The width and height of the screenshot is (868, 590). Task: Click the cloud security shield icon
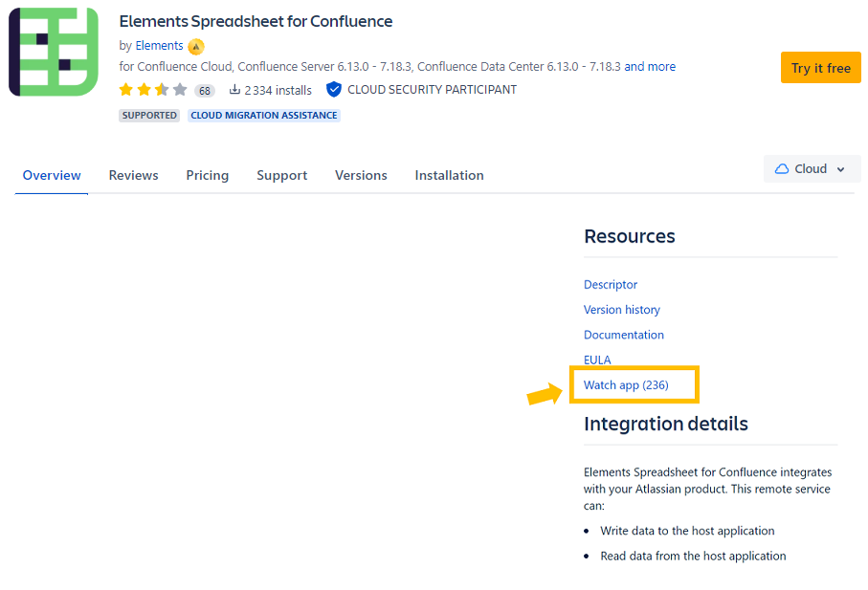pos(334,90)
